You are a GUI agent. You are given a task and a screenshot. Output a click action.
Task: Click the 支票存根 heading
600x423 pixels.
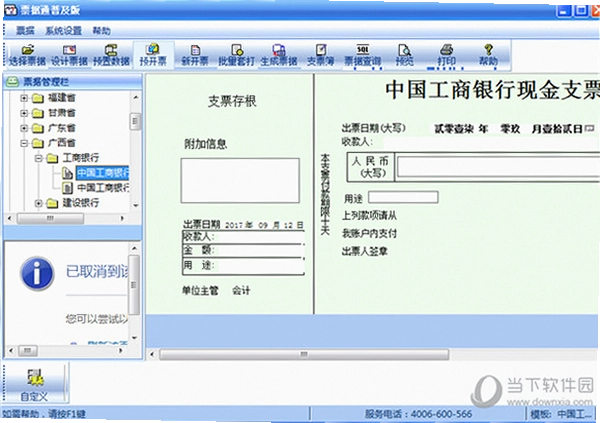click(232, 101)
